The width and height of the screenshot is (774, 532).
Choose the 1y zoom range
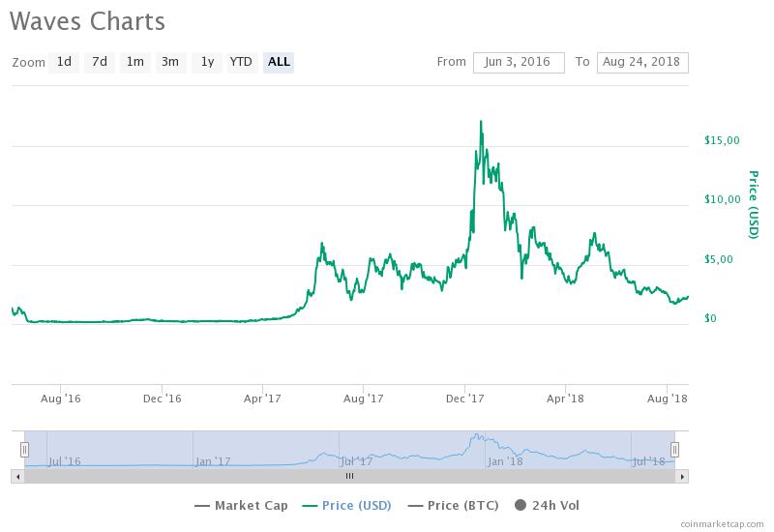(207, 62)
